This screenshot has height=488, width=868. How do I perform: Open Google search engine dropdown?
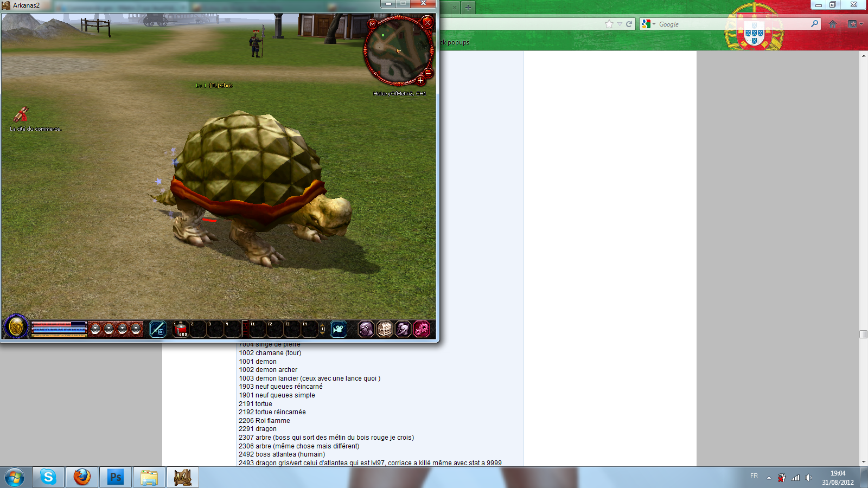(x=648, y=24)
